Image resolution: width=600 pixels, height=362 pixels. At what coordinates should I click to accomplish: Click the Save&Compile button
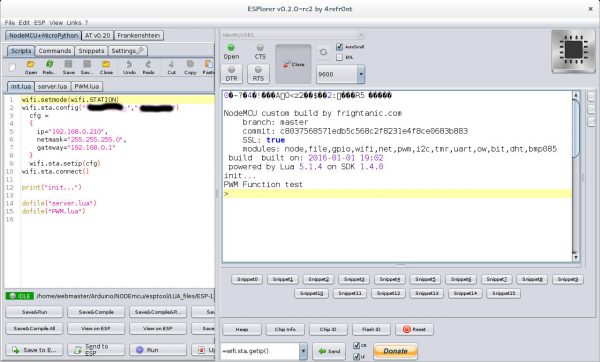pos(96,312)
